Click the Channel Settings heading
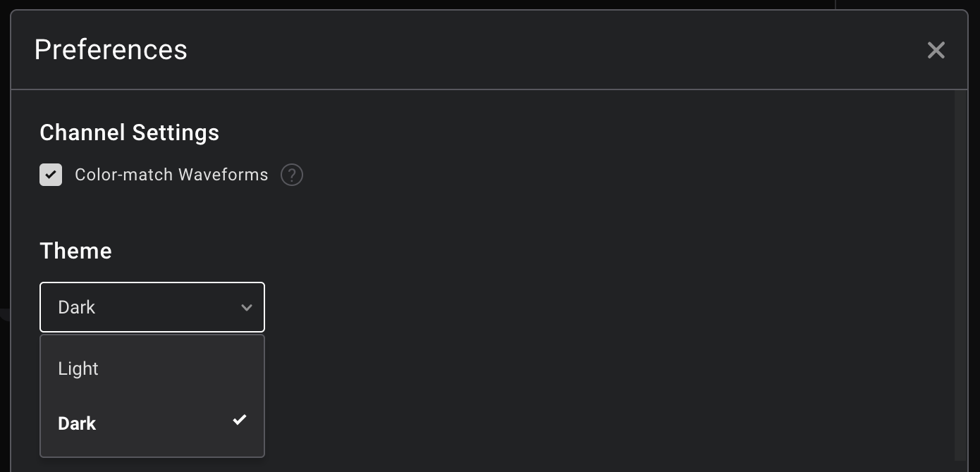 pos(129,132)
